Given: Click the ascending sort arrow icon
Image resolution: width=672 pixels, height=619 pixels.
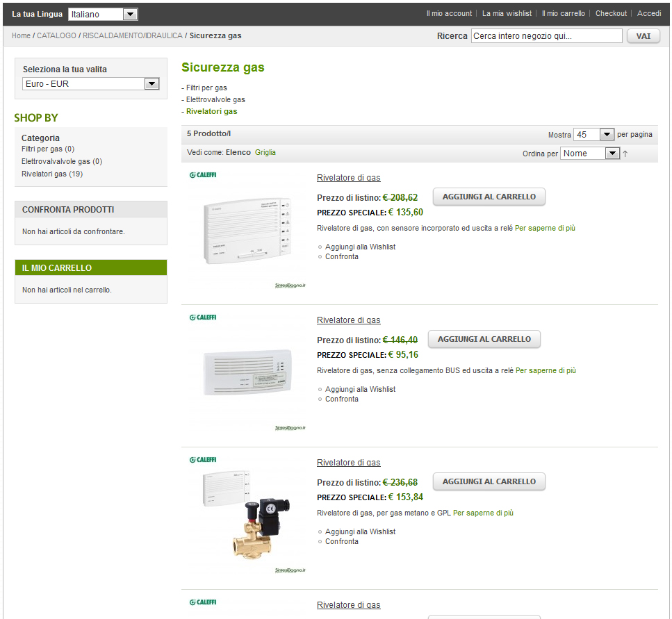Looking at the screenshot, I should click(625, 154).
